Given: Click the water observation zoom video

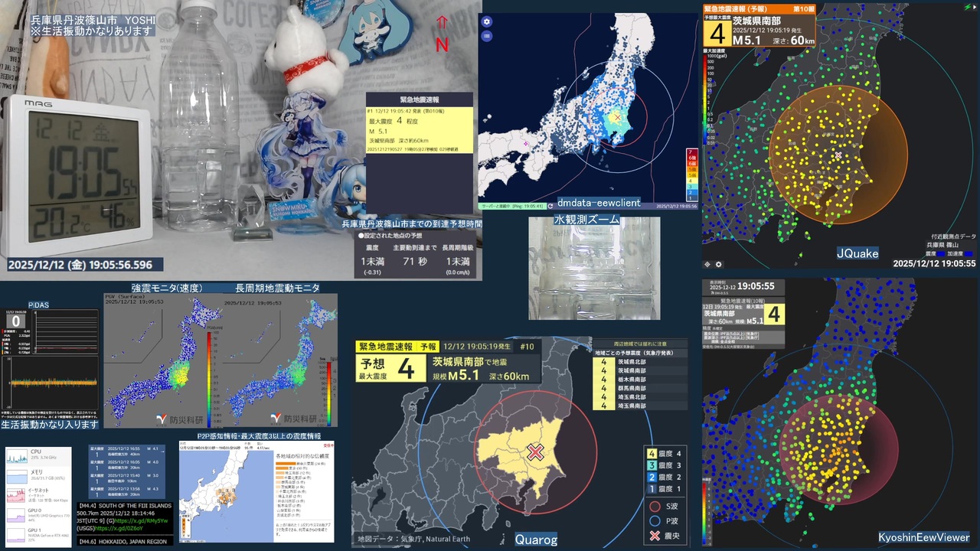Looking at the screenshot, I should pyautogui.click(x=593, y=269).
